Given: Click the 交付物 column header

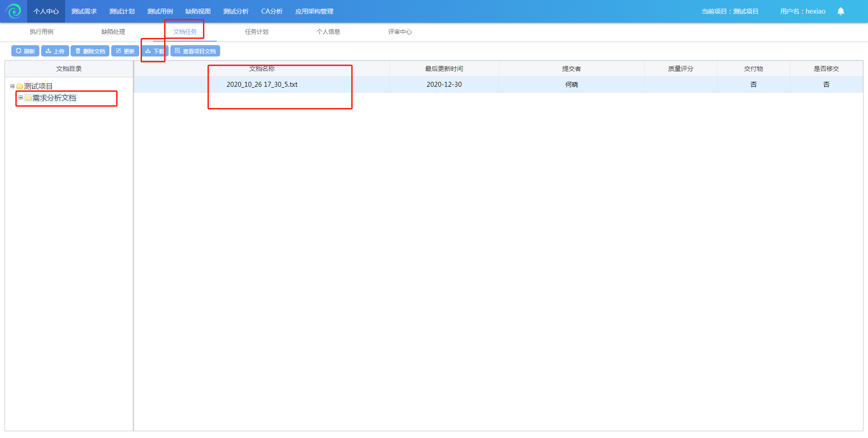Looking at the screenshot, I should [x=753, y=69].
